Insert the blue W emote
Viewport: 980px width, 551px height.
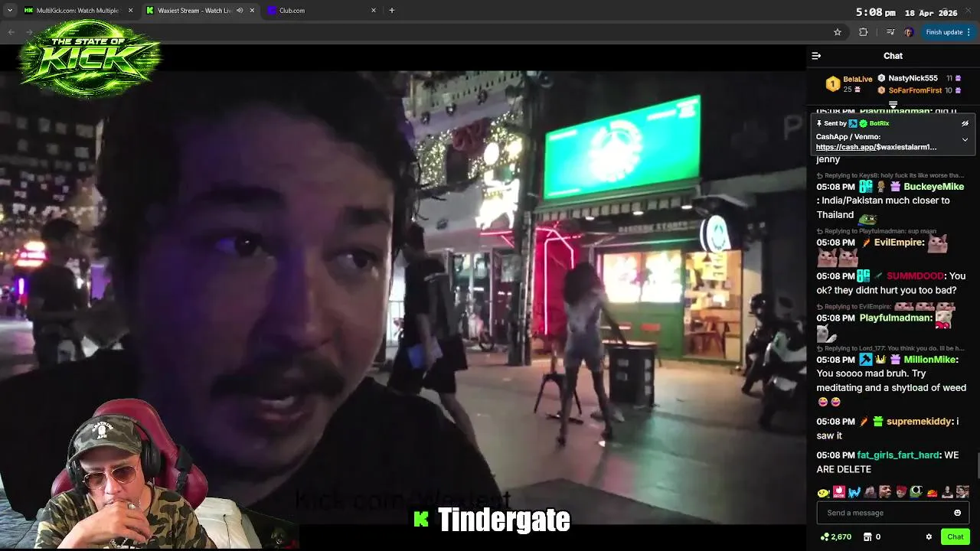(854, 492)
